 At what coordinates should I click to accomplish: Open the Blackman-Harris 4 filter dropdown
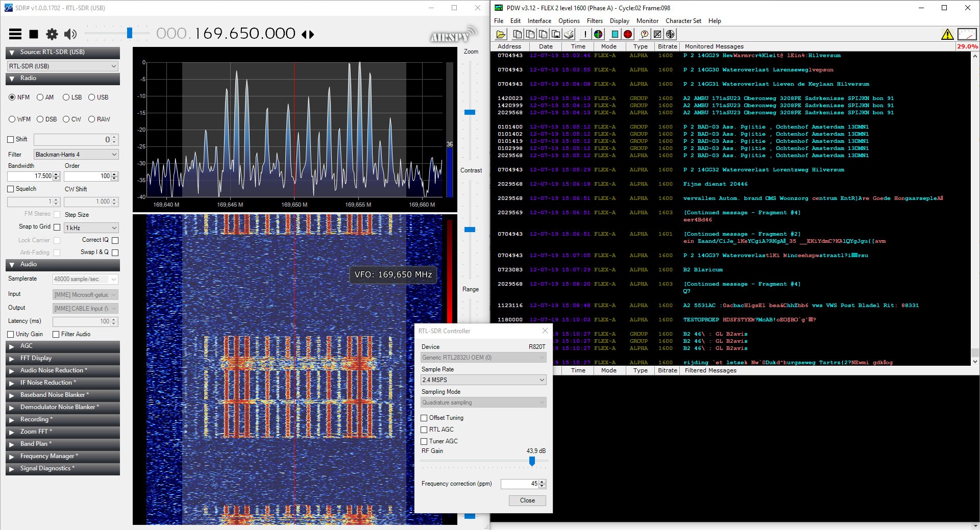tap(76, 155)
